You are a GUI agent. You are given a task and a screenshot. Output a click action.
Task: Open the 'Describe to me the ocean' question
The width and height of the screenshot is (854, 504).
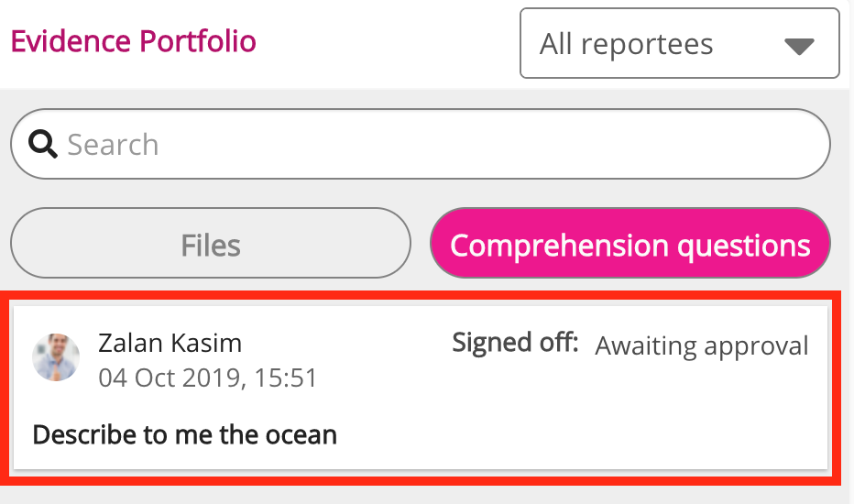tap(185, 434)
